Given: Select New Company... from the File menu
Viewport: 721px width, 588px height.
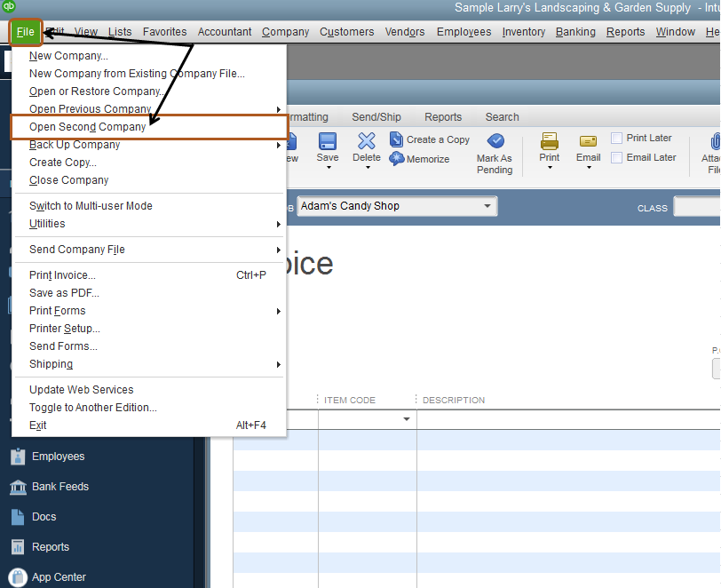Looking at the screenshot, I should click(148, 56).
